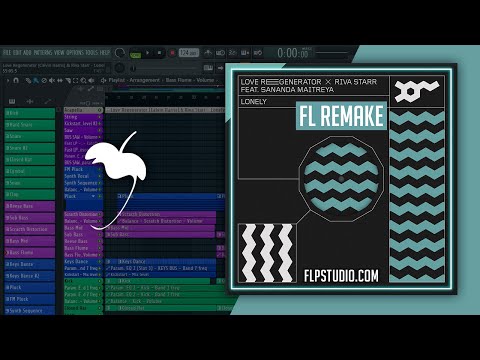The image size is (480, 360).
Task: Select Cymbal pattern in the picker
Action: pos(30,171)
